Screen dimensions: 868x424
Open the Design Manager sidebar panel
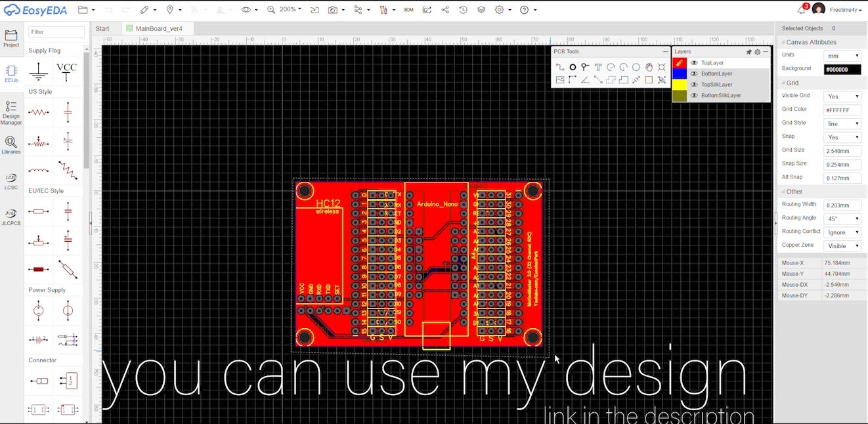(x=11, y=113)
